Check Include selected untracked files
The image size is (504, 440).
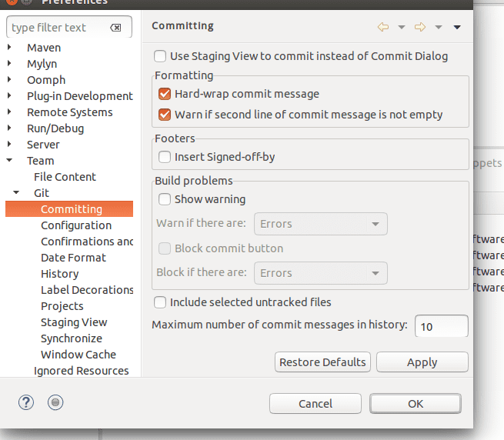pyautogui.click(x=160, y=302)
